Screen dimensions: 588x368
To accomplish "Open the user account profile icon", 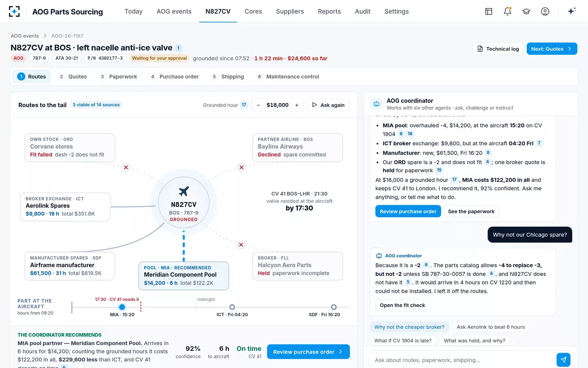I will 545,11.
